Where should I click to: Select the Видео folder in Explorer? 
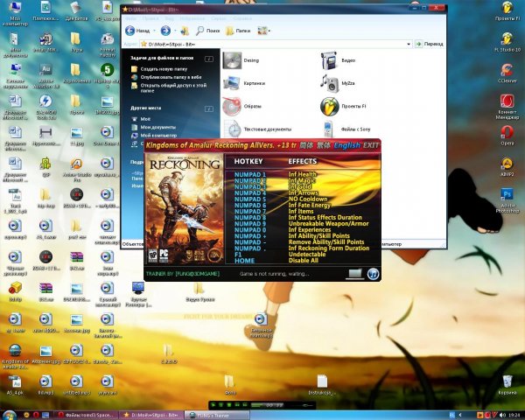pos(338,60)
